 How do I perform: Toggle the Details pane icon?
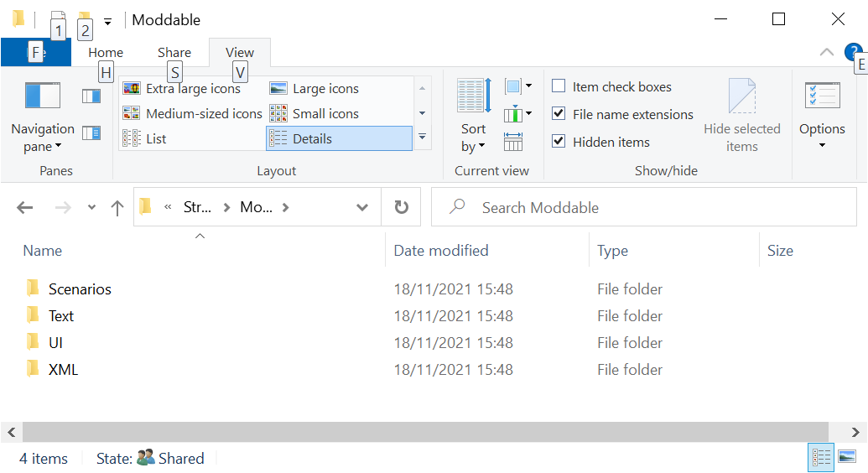point(91,133)
